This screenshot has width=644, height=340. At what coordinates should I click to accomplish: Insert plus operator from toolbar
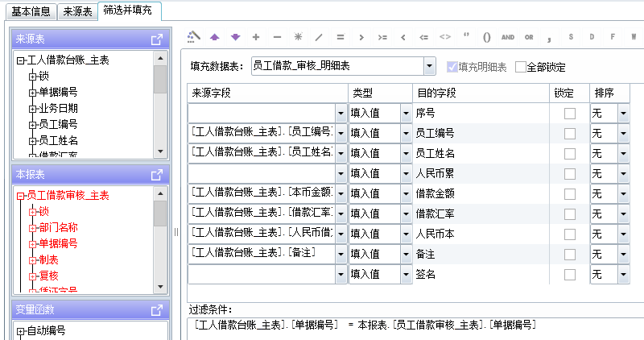(x=256, y=37)
